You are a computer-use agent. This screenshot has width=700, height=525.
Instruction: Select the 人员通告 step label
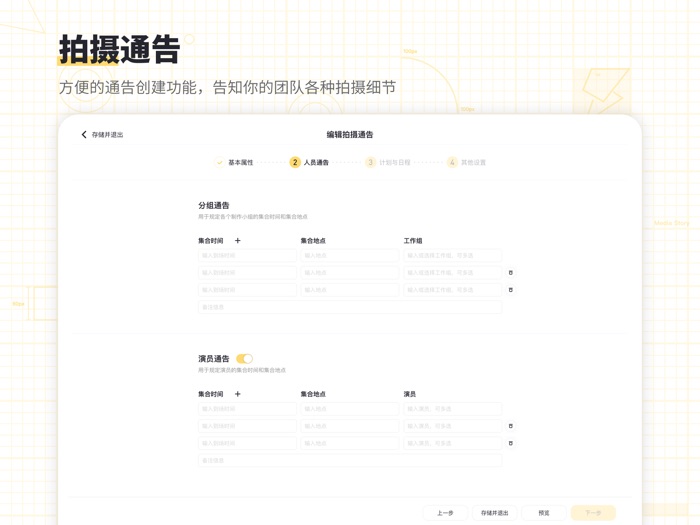(x=316, y=162)
